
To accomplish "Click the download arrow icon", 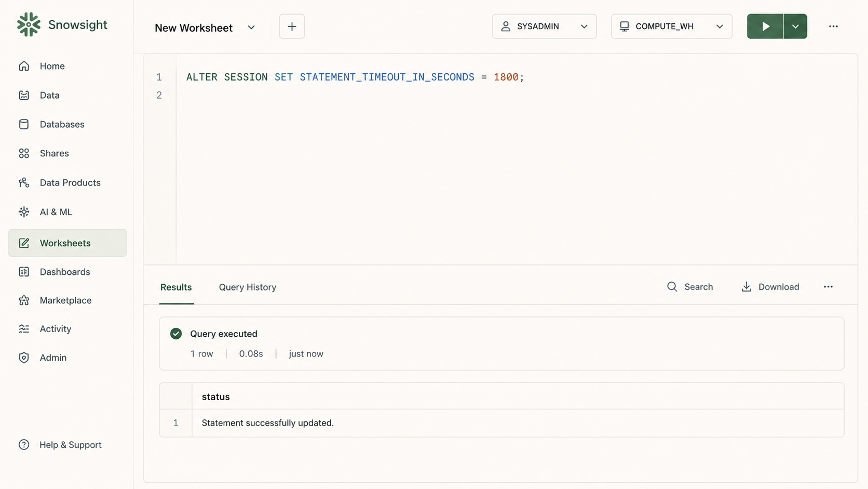I will click(747, 287).
